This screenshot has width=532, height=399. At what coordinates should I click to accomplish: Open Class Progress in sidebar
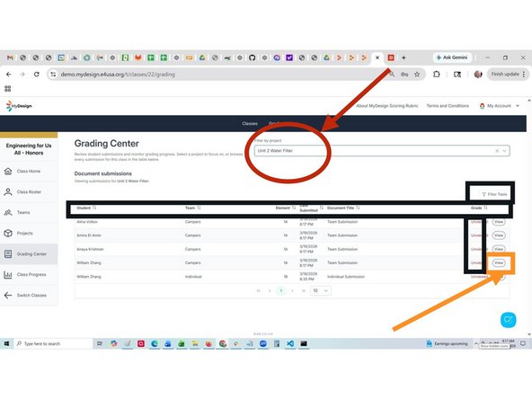click(29, 274)
